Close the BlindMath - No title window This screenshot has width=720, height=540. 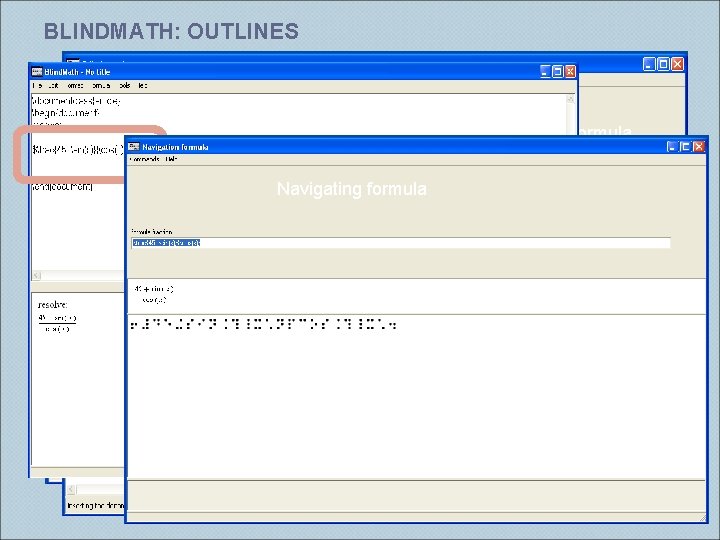570,71
